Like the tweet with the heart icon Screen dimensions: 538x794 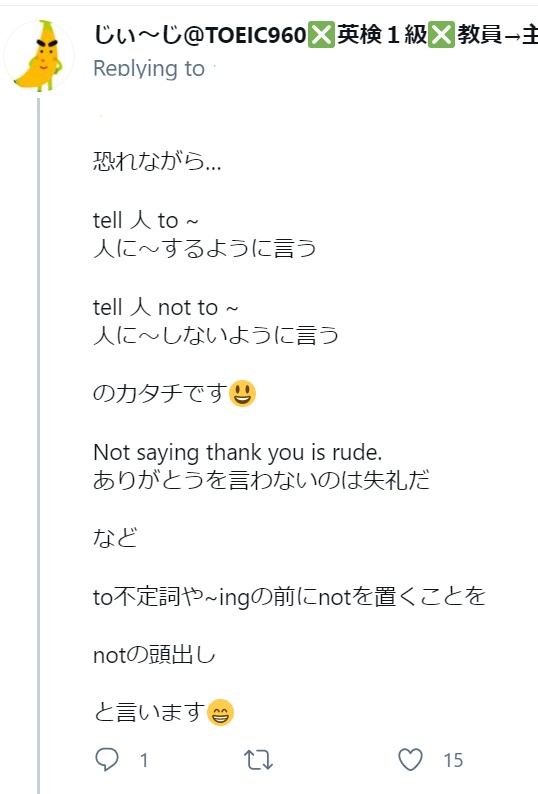tap(410, 760)
